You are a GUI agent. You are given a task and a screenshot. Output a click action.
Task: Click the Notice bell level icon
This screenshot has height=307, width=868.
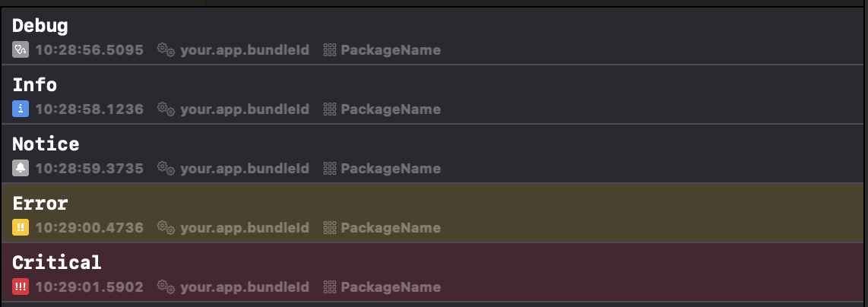(21, 168)
